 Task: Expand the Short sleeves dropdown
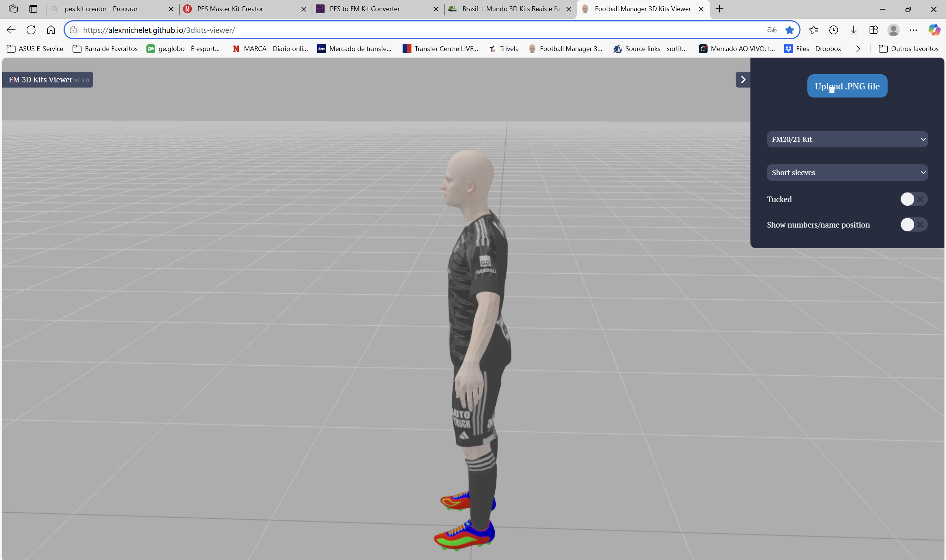pyautogui.click(x=847, y=173)
